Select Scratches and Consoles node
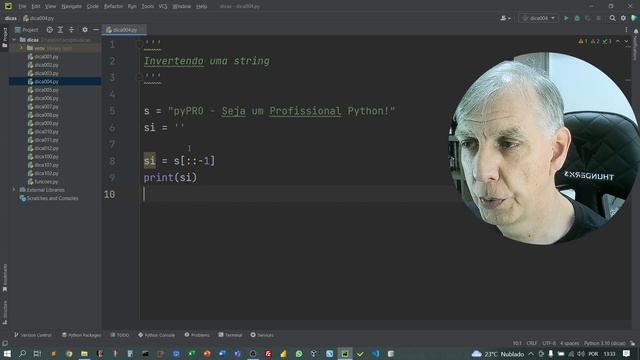Viewport: 640px width, 360px height. point(49,198)
